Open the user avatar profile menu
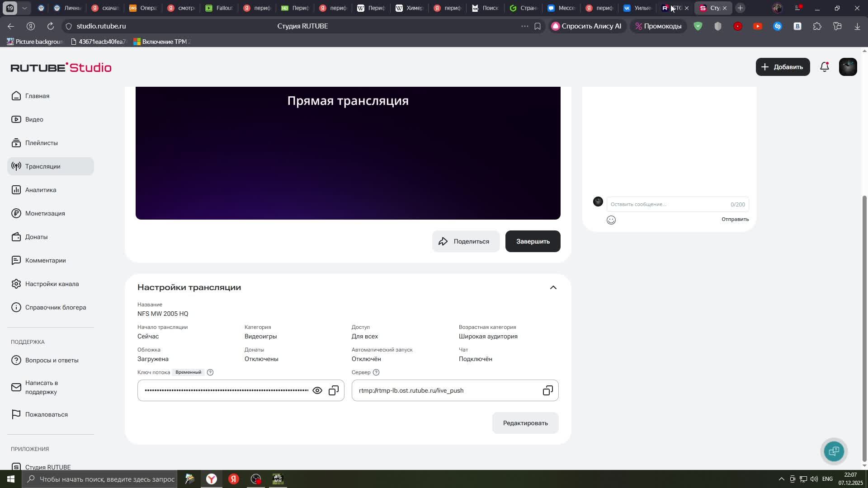Image resolution: width=868 pixels, height=488 pixels. pyautogui.click(x=848, y=67)
